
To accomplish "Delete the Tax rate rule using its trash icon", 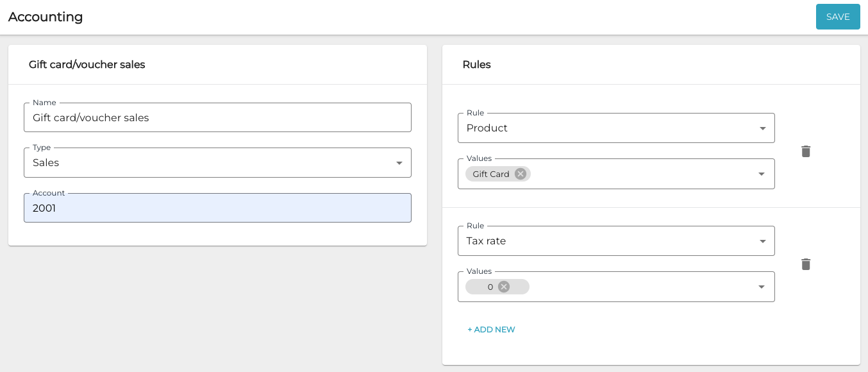I will [x=806, y=264].
